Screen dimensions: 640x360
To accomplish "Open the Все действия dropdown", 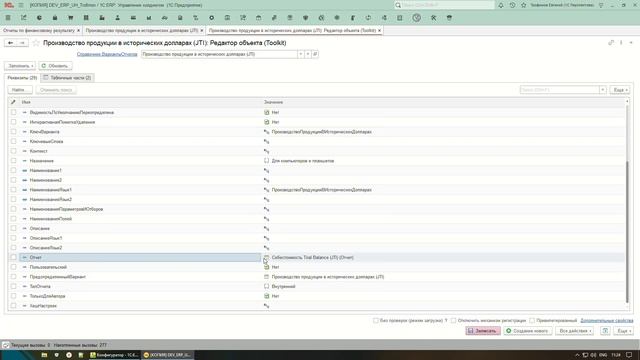I will coord(574,331).
